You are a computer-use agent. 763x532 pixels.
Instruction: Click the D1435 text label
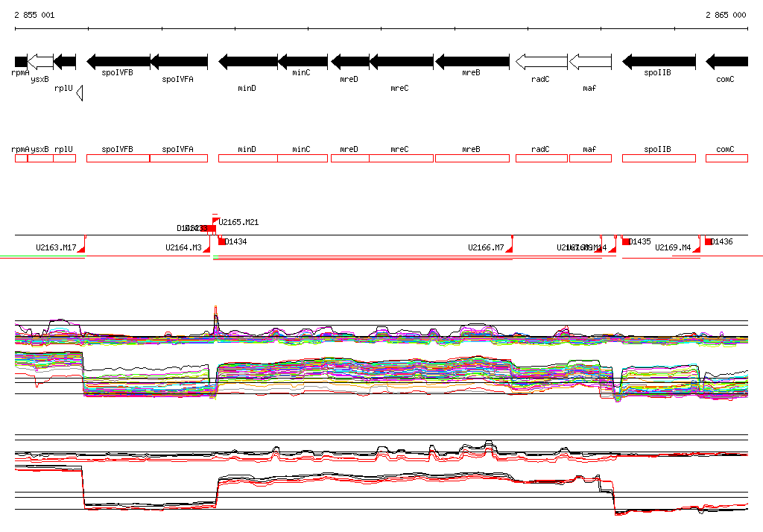640,241
